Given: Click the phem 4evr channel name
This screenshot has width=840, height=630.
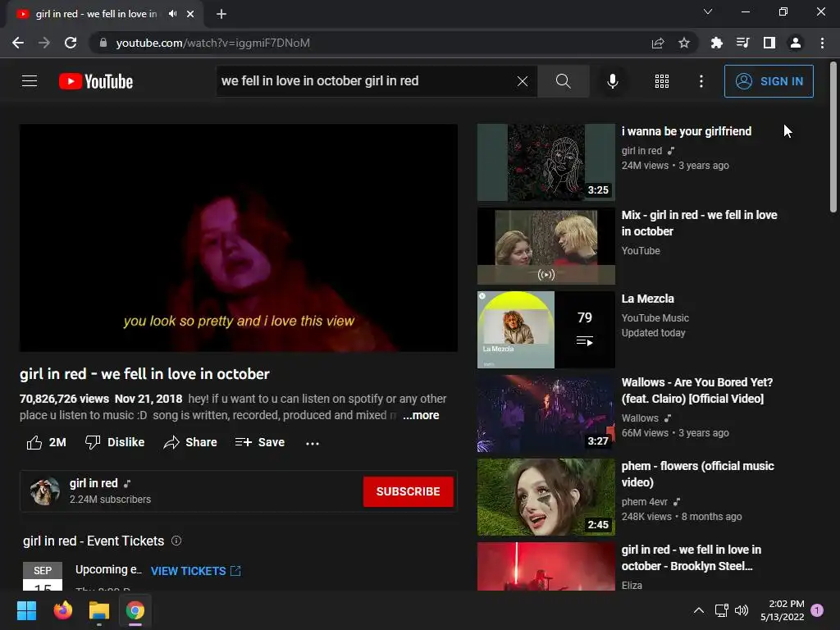Looking at the screenshot, I should pos(645,501).
